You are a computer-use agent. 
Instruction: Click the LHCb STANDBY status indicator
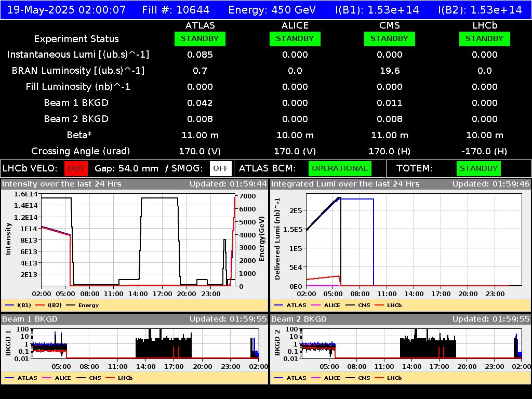(485, 38)
